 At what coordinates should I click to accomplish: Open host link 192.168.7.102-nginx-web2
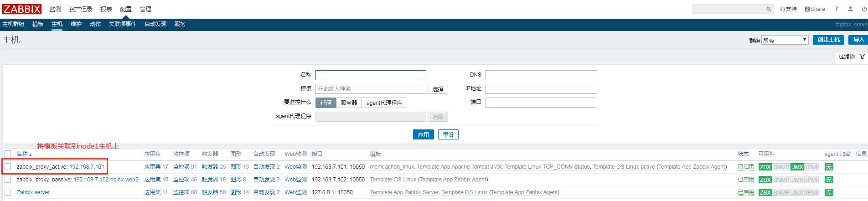click(106, 180)
